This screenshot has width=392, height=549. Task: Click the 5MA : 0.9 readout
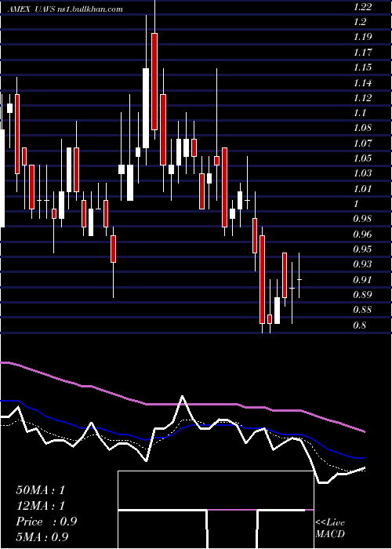point(42,536)
